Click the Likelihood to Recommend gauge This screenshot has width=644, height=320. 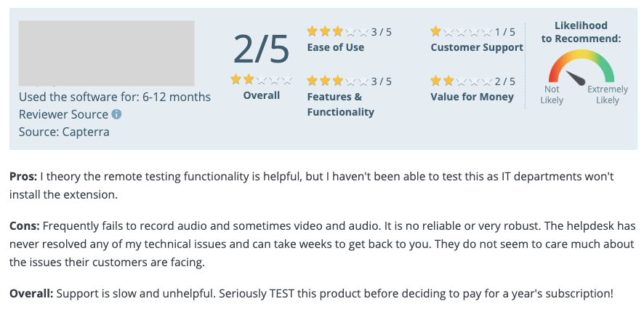(x=581, y=68)
